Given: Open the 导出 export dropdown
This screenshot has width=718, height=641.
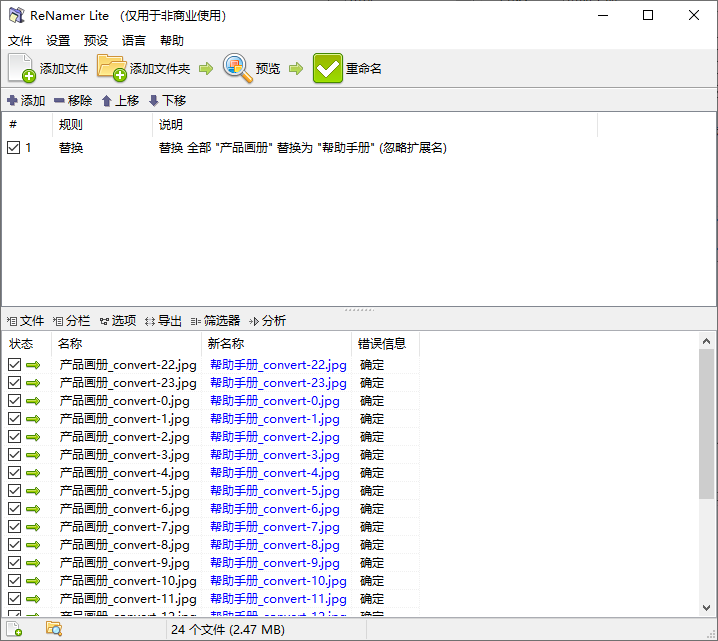Looking at the screenshot, I should [x=164, y=321].
